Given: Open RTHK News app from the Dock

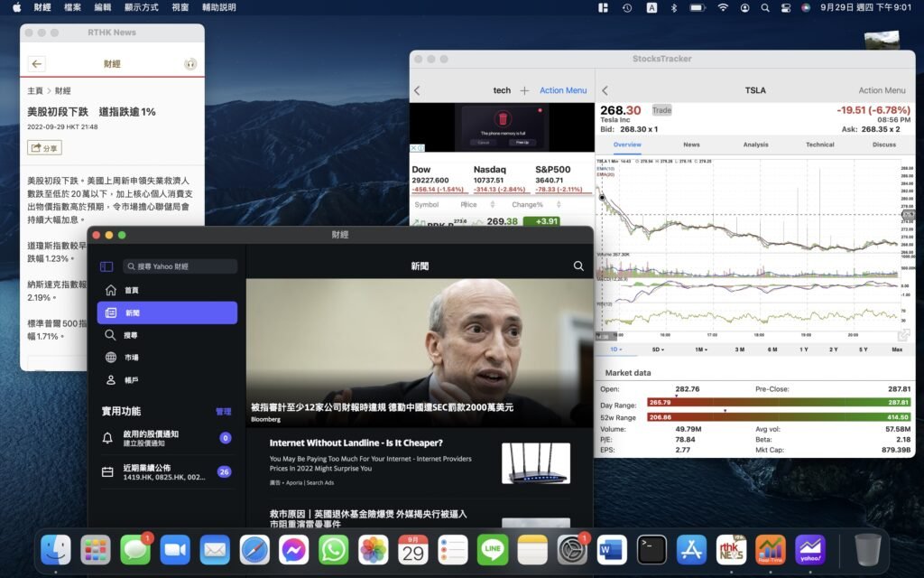Looking at the screenshot, I should [731, 550].
